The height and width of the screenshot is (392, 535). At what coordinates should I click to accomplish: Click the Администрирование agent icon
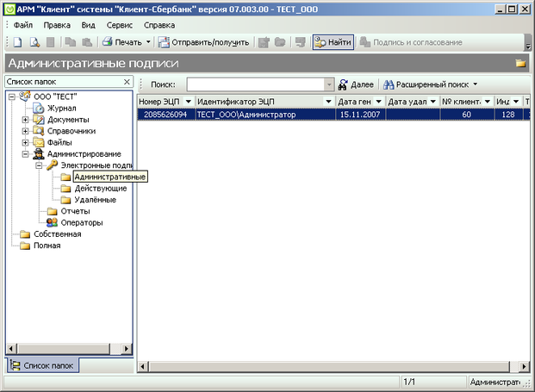[39, 154]
